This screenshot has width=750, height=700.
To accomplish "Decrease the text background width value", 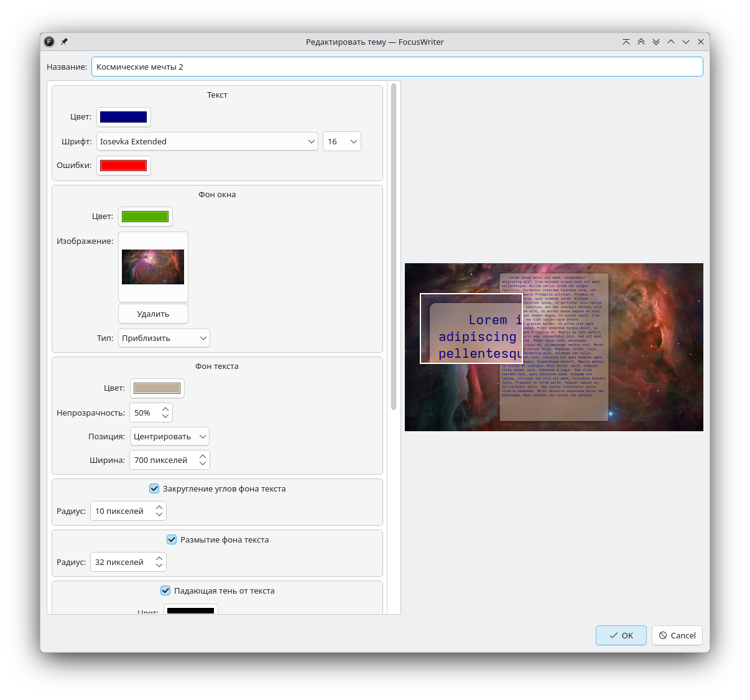I will pyautogui.click(x=203, y=464).
